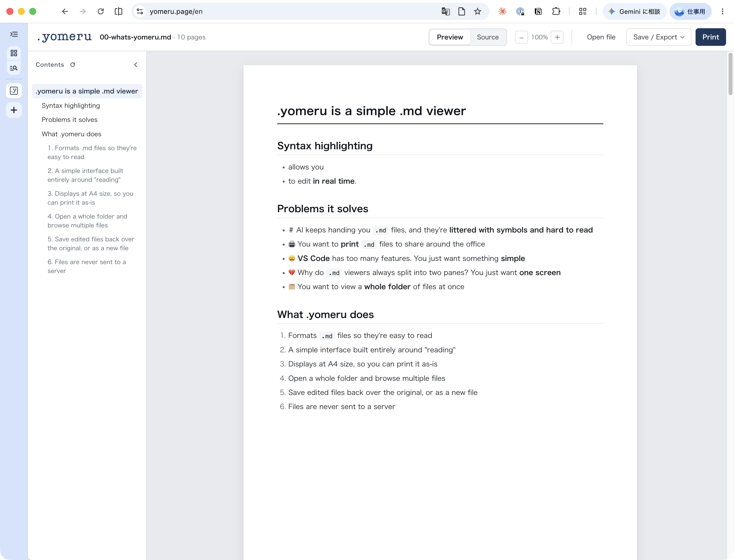Screen dimensions: 734x560
Task: Select outline item 5. Save edited files
Action: (x=91, y=243)
